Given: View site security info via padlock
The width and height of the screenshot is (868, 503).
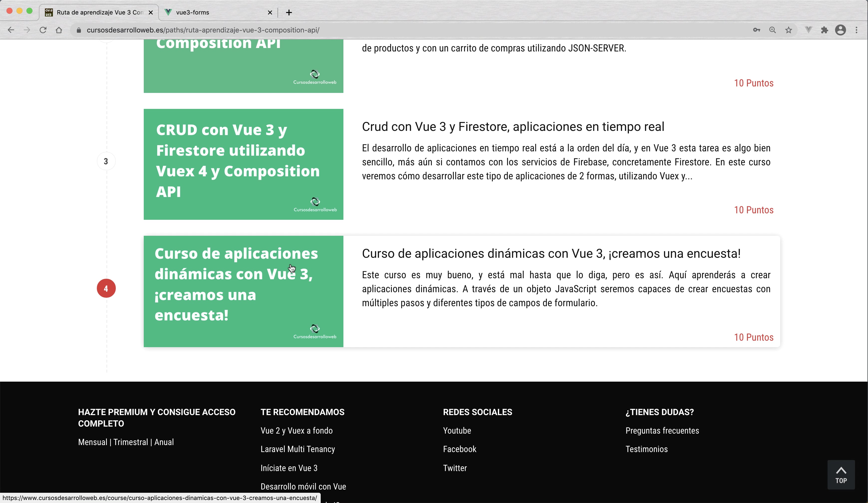Looking at the screenshot, I should point(79,30).
